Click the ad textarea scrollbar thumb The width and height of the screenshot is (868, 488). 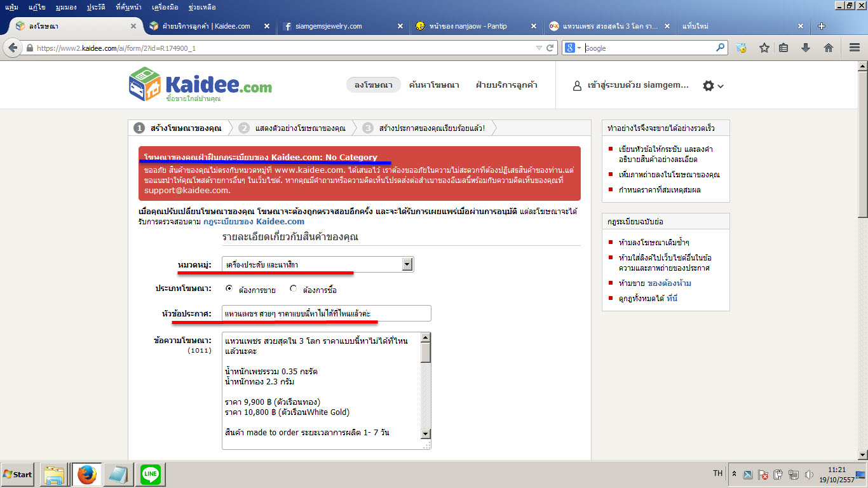(426, 351)
